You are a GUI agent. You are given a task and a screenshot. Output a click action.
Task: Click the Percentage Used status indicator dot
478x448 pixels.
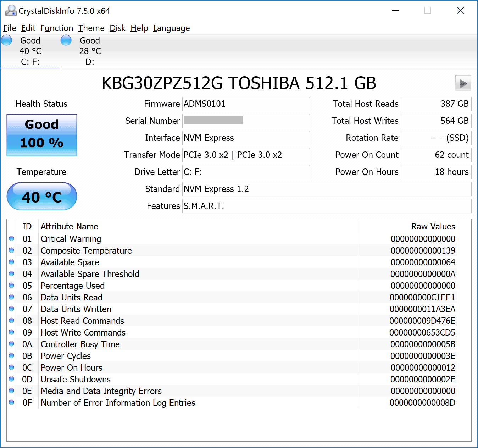[11, 286]
